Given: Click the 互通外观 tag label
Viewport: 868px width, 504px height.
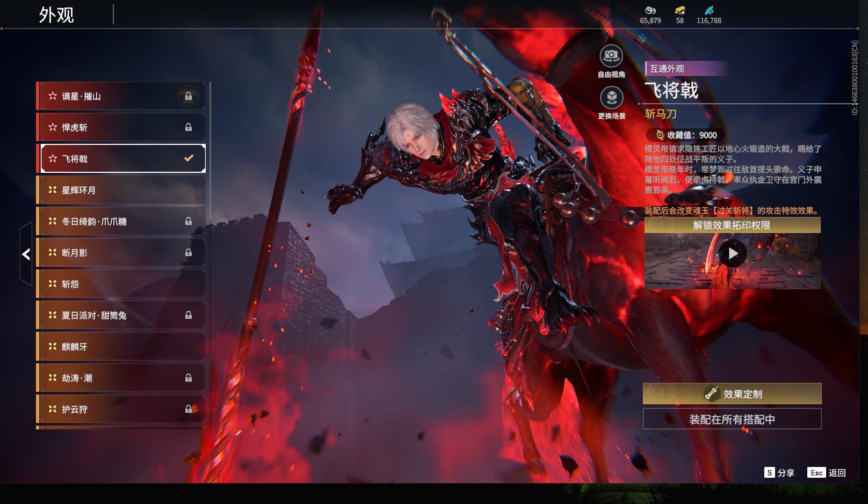Looking at the screenshot, I should (x=667, y=69).
